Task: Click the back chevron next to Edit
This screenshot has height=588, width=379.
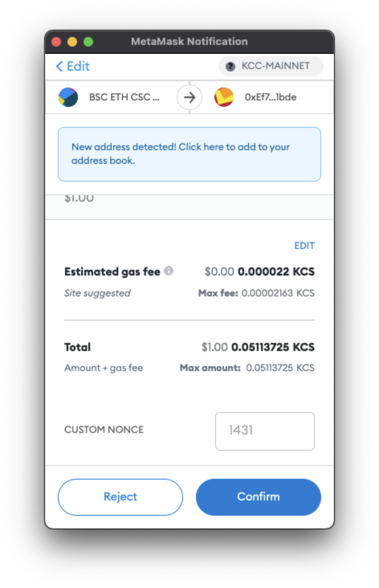Action: click(x=59, y=66)
